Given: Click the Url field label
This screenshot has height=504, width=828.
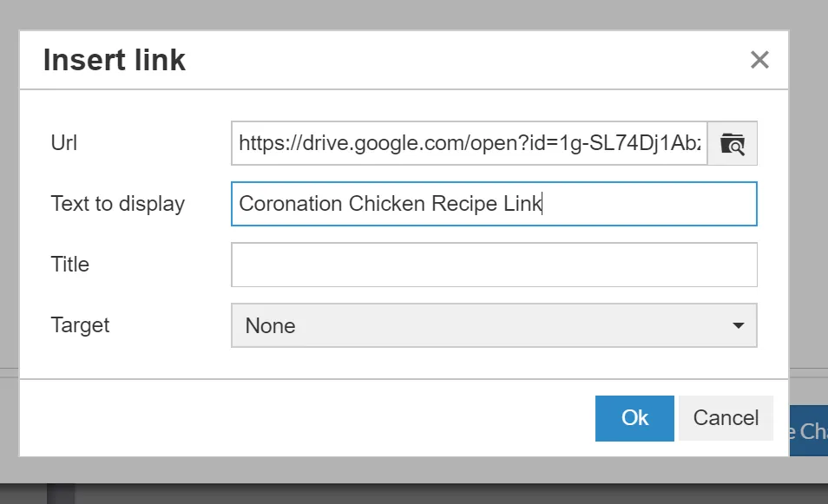Looking at the screenshot, I should point(64,143).
